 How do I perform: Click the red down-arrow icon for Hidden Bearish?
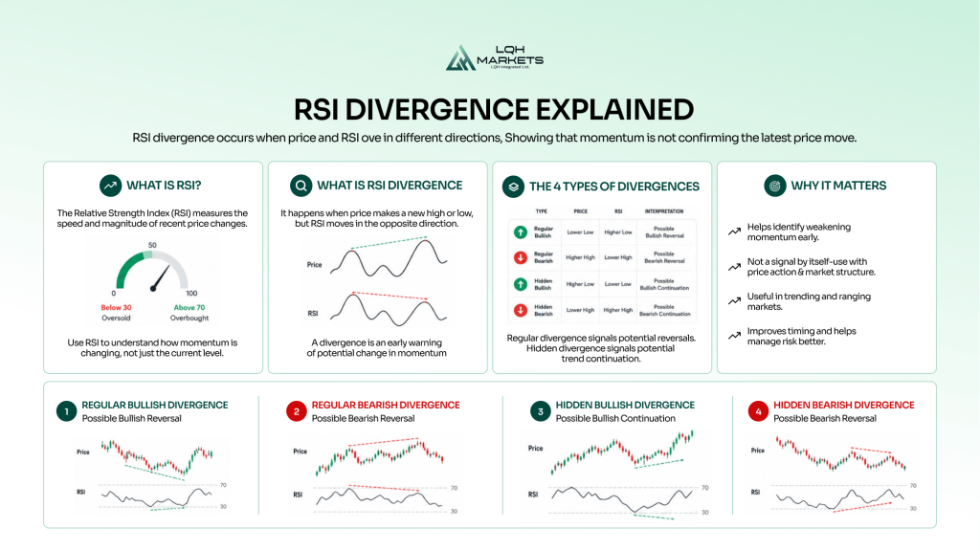point(520,310)
